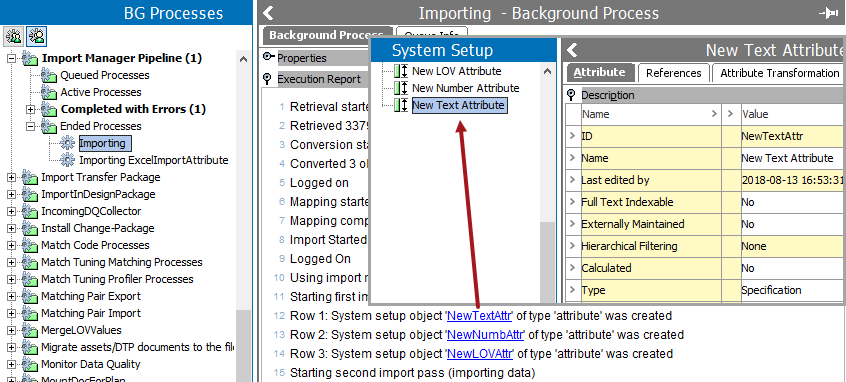846x382 pixels.
Task: Click the New Number Attribute icon
Action: click(401, 88)
